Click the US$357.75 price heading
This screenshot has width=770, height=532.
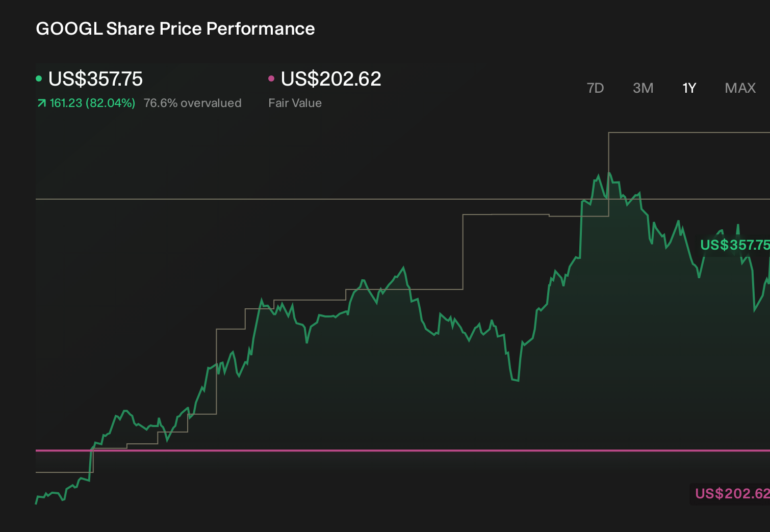95,79
